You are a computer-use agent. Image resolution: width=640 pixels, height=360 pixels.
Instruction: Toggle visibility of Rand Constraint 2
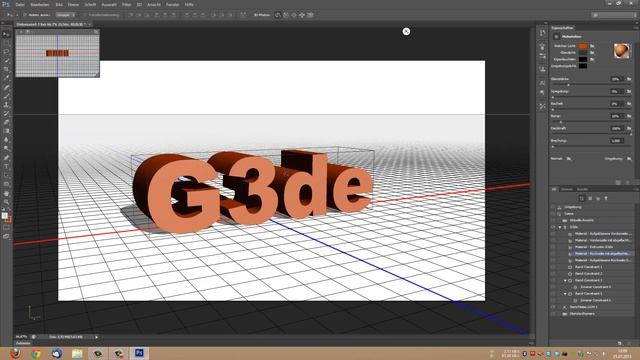(553, 273)
